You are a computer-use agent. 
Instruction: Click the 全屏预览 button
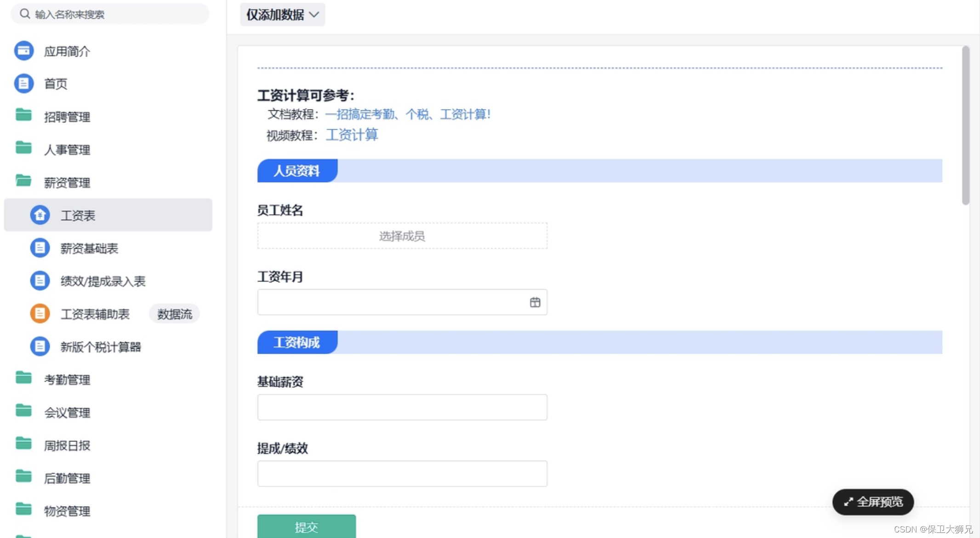tap(872, 502)
